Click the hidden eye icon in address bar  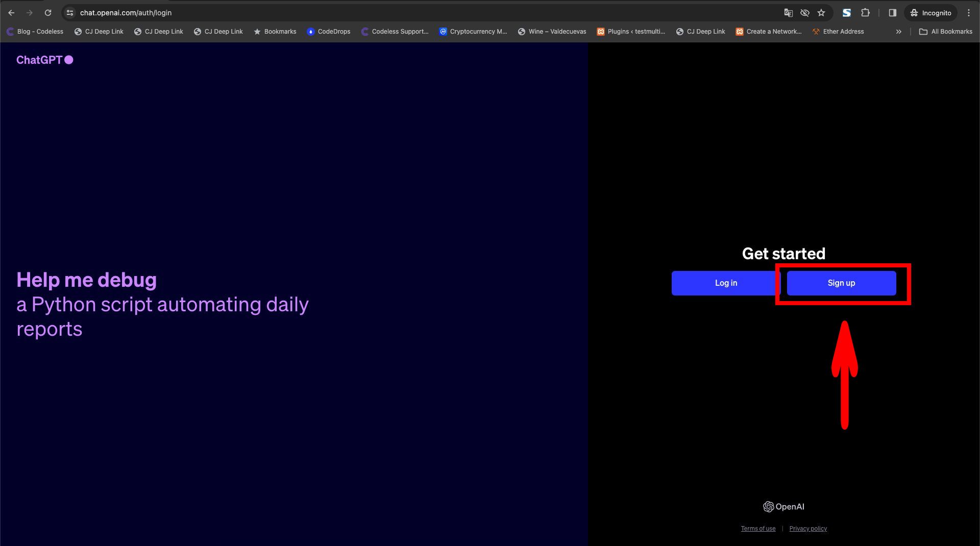pos(805,13)
